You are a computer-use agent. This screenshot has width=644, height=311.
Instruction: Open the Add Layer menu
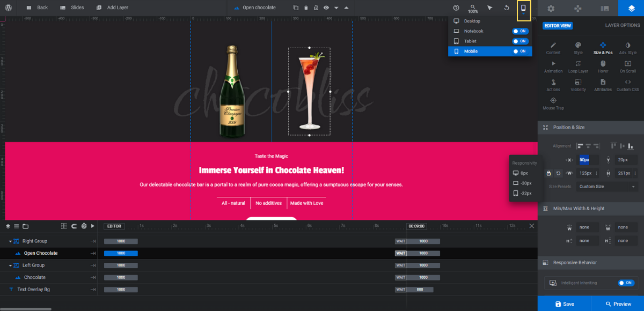click(112, 8)
